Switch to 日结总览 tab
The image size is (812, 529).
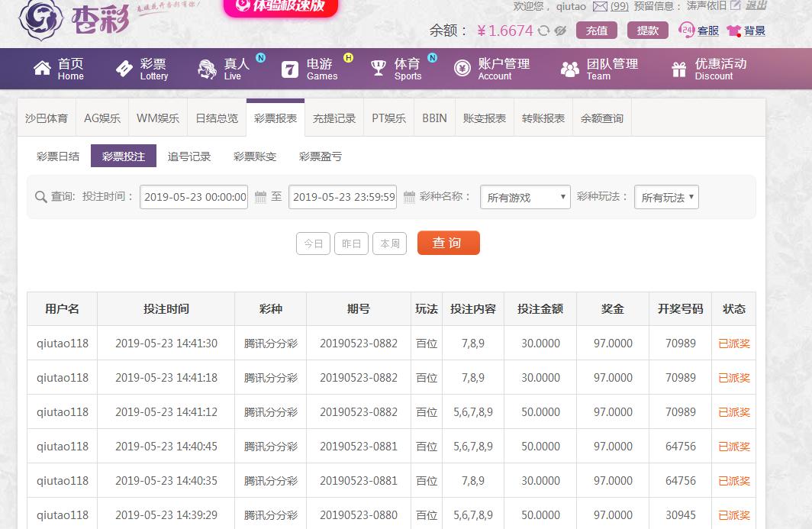pyautogui.click(x=217, y=118)
